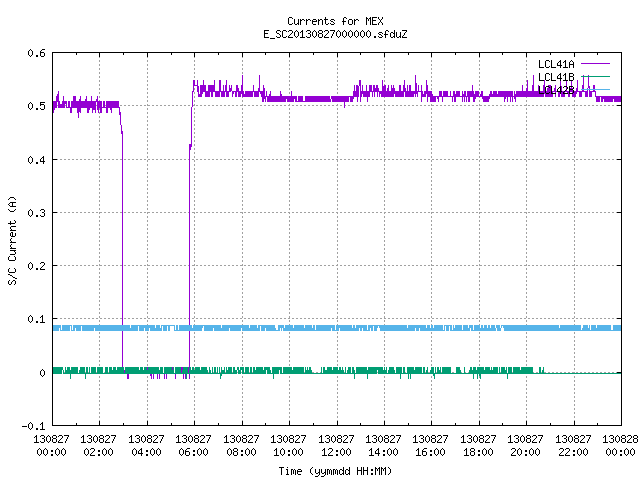Click the 0.4 y-axis tick label
640x480 pixels.
tap(36, 160)
